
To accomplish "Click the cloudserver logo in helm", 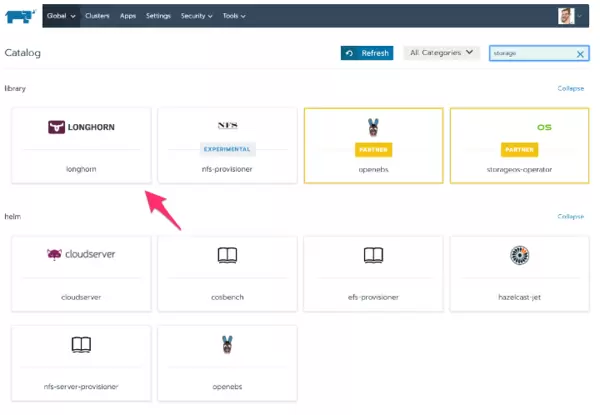I will click(81, 254).
